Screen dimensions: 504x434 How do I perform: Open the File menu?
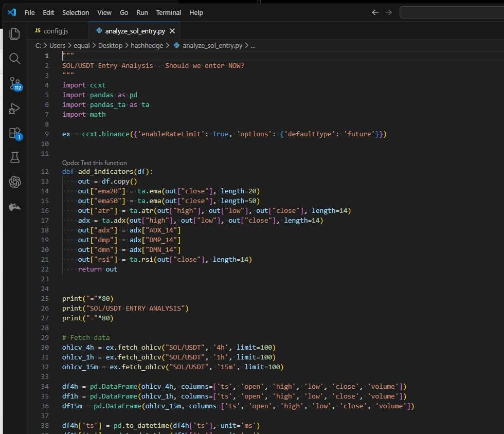pyautogui.click(x=30, y=12)
